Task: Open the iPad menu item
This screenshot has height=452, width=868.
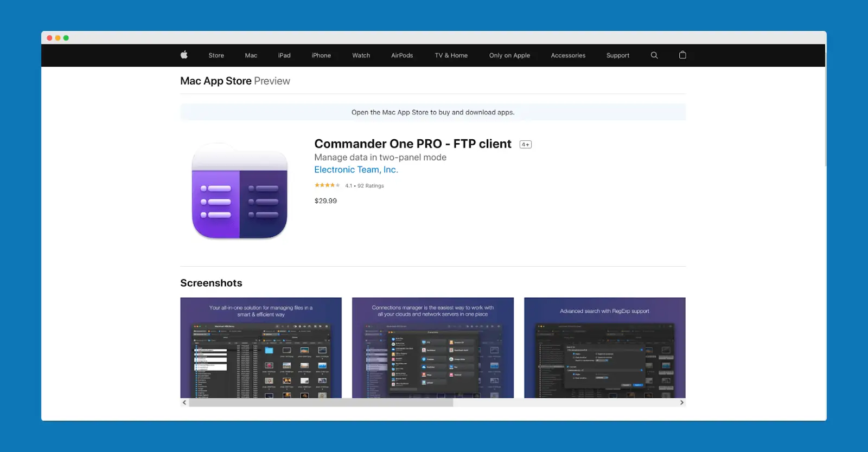Action: click(x=284, y=55)
